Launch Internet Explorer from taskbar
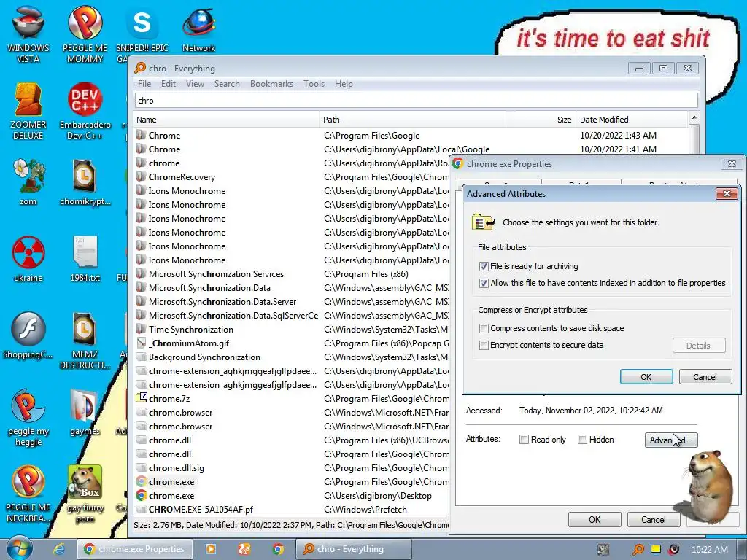Screen dimensions: 747x560 point(59,549)
